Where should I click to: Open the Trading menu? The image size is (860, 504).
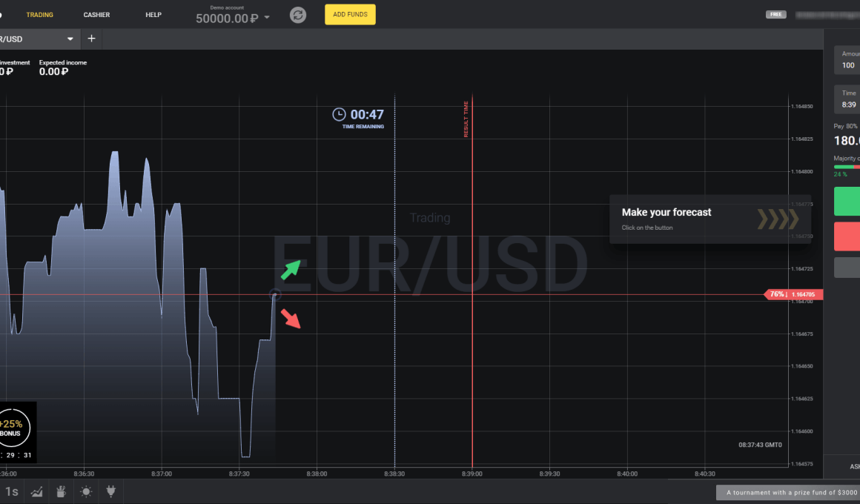40,15
